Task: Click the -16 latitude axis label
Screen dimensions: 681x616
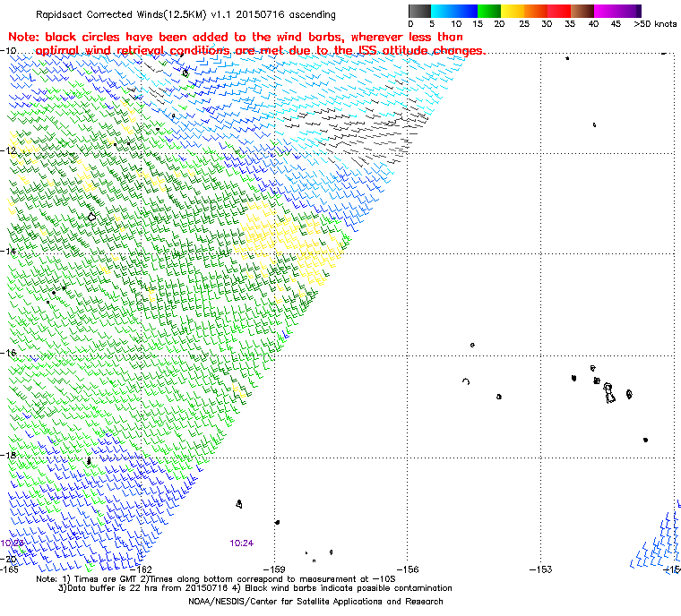Action: coord(8,353)
